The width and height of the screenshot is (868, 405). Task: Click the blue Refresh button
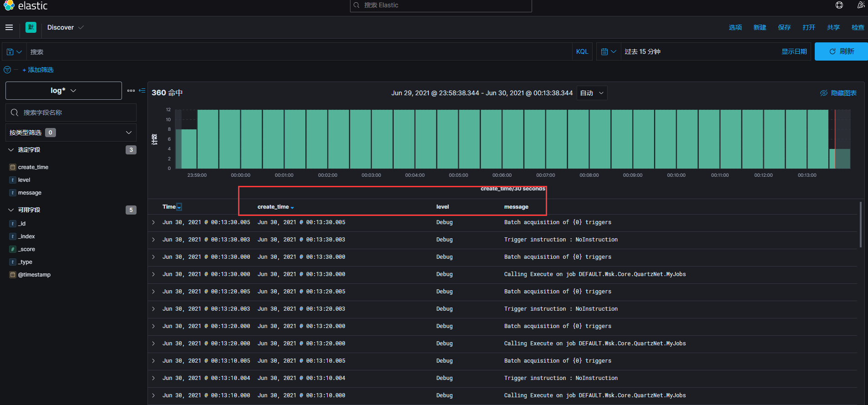point(841,51)
